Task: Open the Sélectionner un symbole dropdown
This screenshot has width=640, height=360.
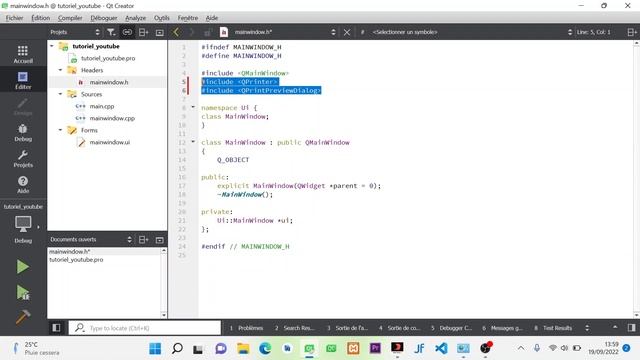Action: click(x=472, y=32)
